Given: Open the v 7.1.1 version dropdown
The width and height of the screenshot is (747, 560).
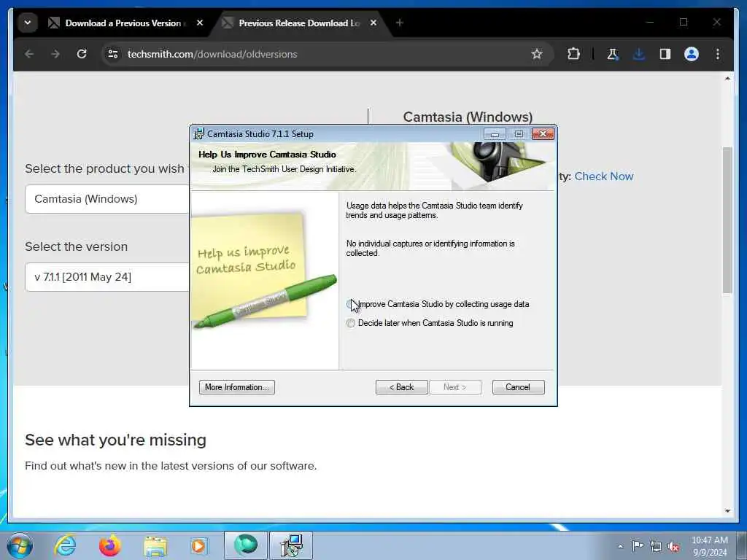Looking at the screenshot, I should [x=107, y=277].
